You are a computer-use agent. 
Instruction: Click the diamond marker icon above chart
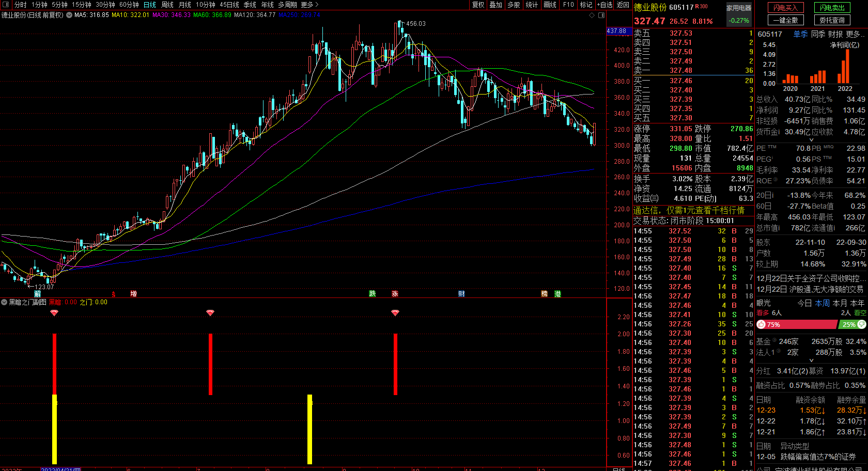point(592,15)
